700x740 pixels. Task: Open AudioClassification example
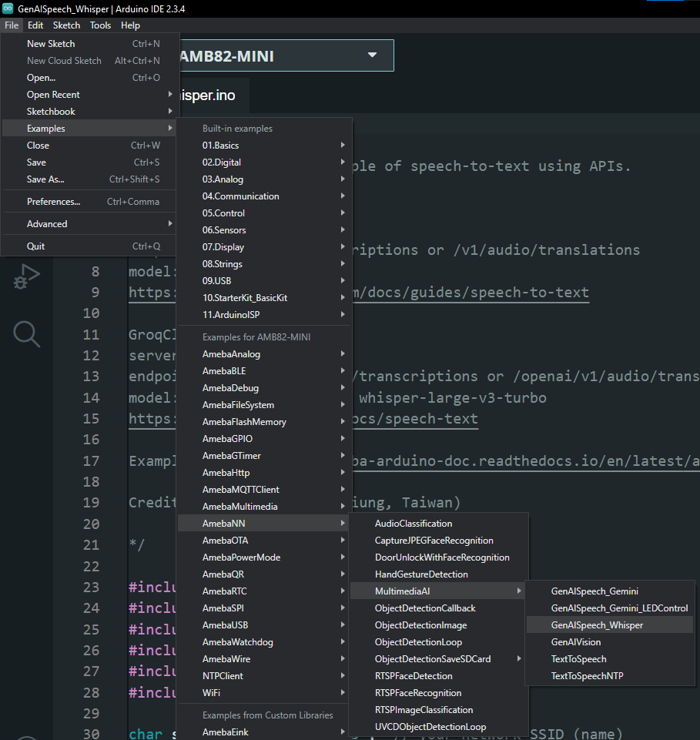tap(438, 524)
